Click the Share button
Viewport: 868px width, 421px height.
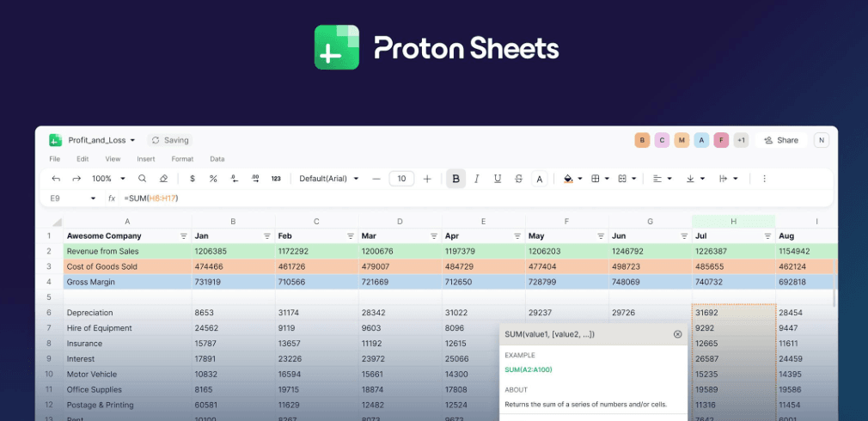click(x=781, y=141)
